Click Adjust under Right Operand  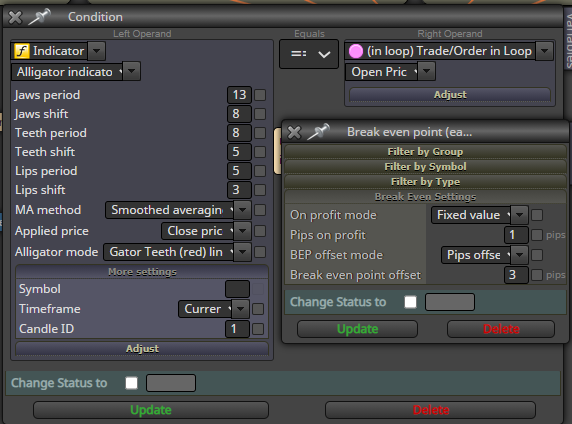coord(450,95)
